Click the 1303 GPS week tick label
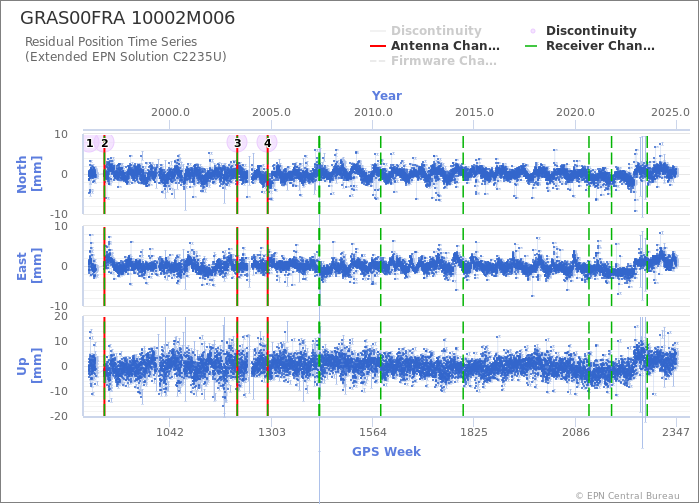 (x=271, y=432)
